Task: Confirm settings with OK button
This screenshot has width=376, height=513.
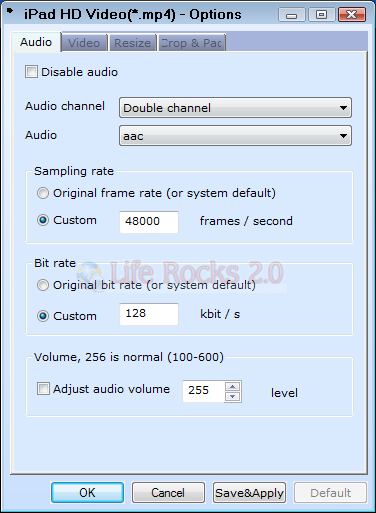Action: (x=87, y=492)
